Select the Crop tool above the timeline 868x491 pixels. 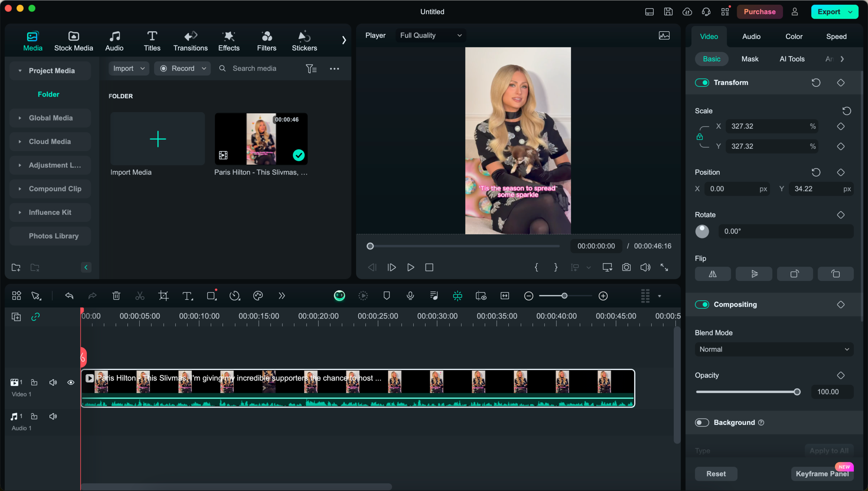click(163, 295)
